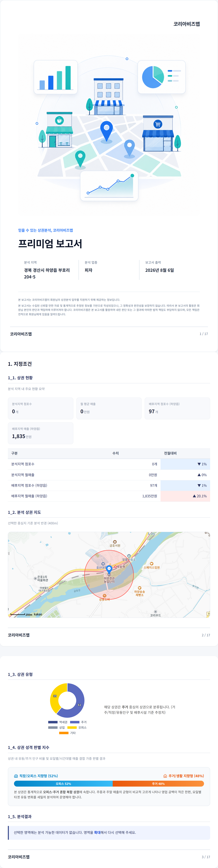Viewport: 218px width, 868px height.
Task: Click the 금호서원 map marker icon
Action: coord(115,542)
